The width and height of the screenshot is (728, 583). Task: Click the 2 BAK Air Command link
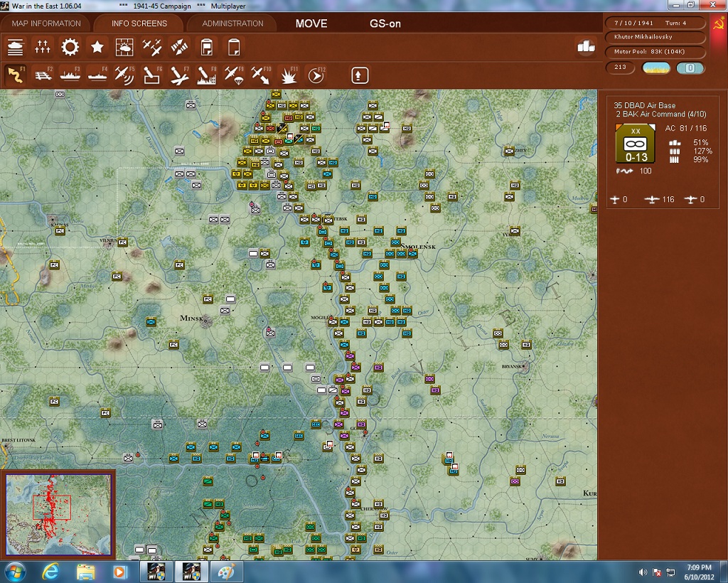pos(661,114)
